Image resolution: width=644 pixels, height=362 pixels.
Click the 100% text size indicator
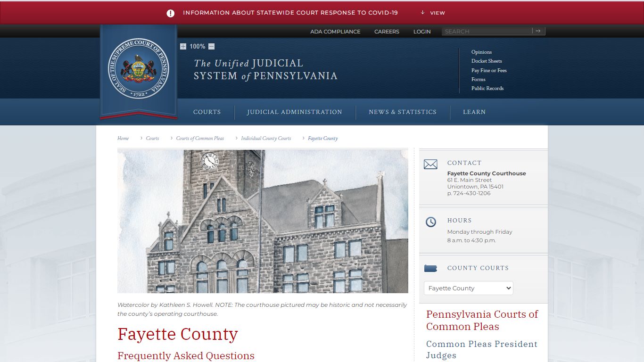click(x=197, y=46)
